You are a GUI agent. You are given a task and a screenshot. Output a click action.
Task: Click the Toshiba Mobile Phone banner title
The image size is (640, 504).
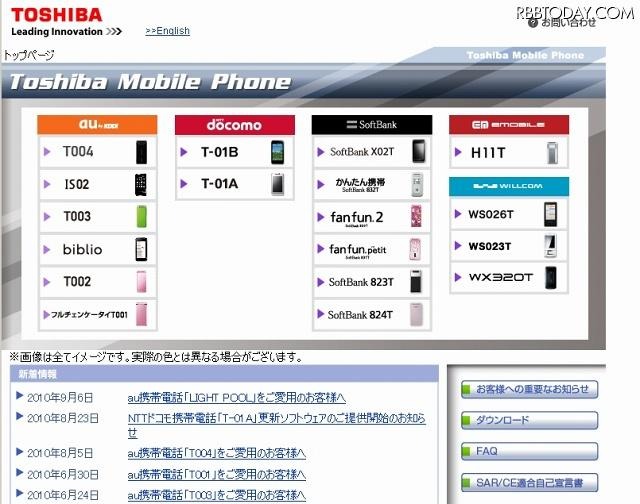pos(150,82)
